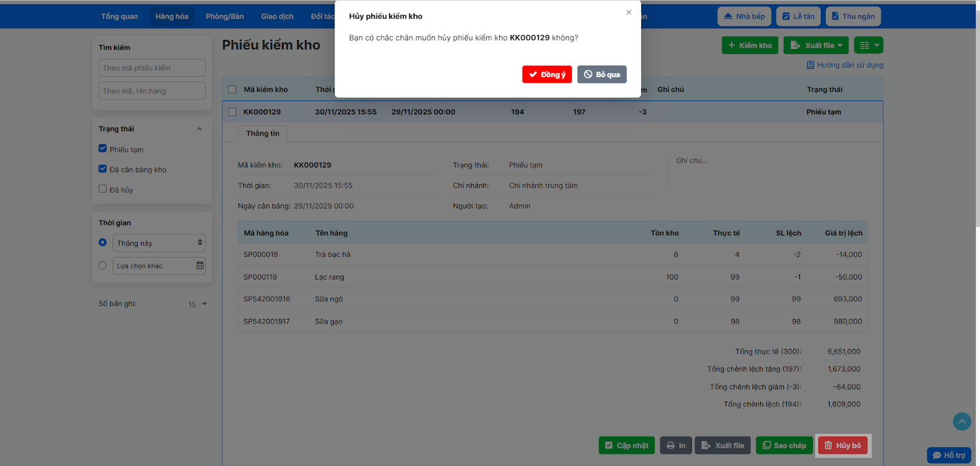Switch to the Thông tin tab
The width and height of the screenshot is (980, 466).
(x=263, y=134)
